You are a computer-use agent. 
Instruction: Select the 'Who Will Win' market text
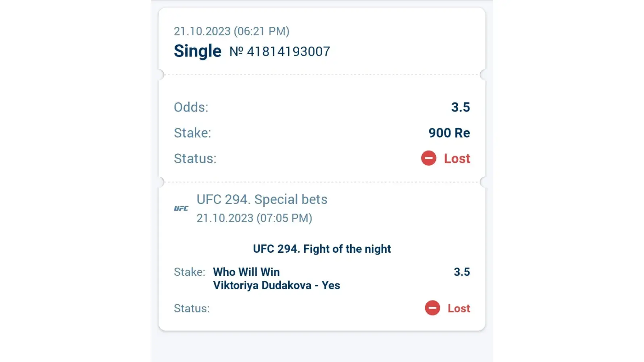[246, 272]
